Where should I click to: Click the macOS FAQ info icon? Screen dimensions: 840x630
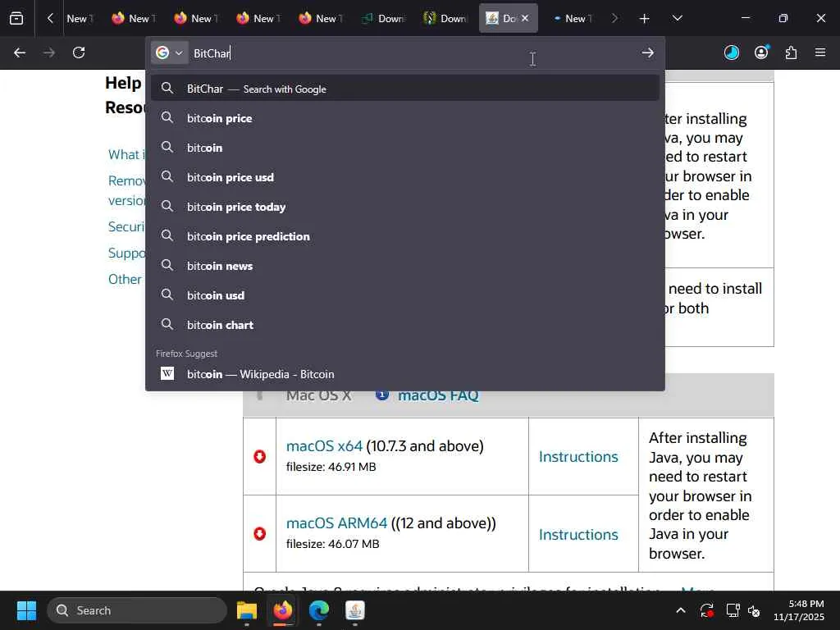pos(382,395)
